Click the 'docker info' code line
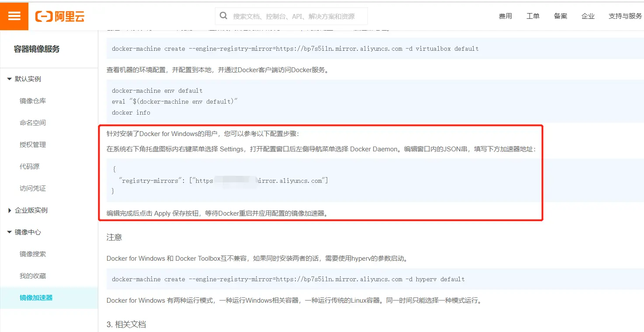 point(131,112)
